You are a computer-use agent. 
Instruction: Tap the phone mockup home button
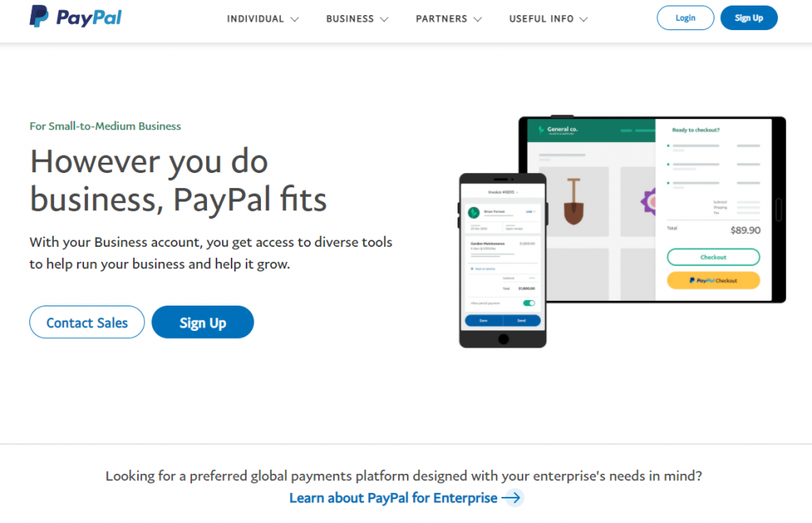503,339
